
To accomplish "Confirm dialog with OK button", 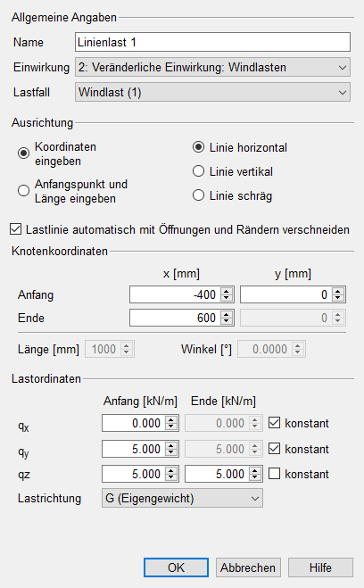I will point(176,567).
